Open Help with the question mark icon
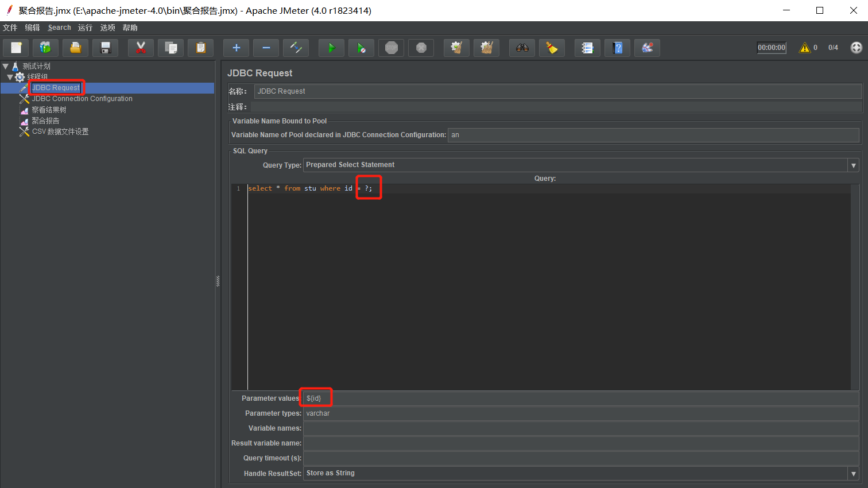This screenshot has height=488, width=868. (x=617, y=48)
